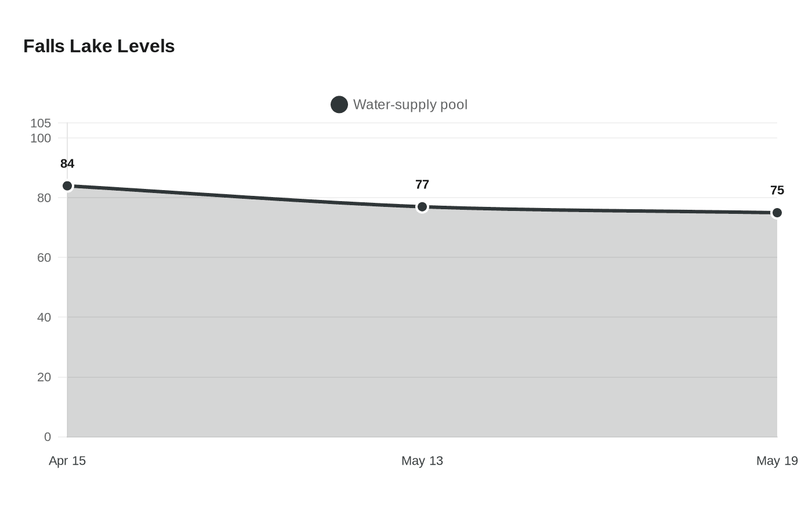
Task: Select the May 19 data point marker
Action: [777, 213]
